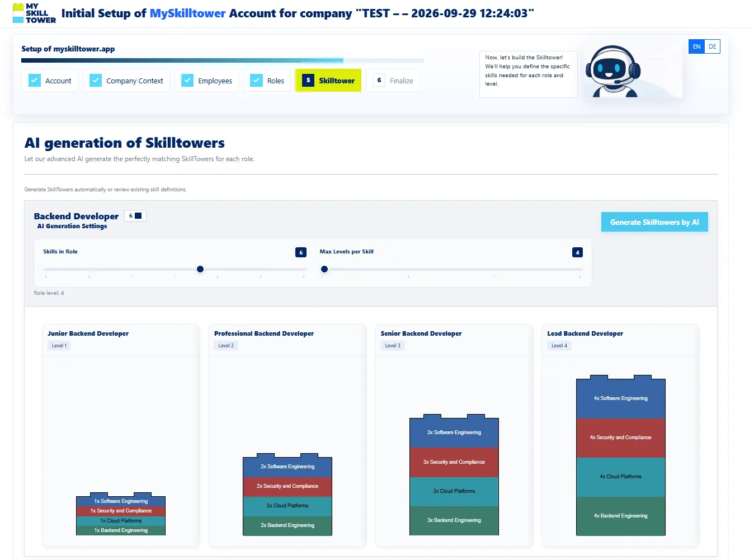Image resolution: width=754 pixels, height=560 pixels.
Task: Open the Account setup step
Action: pyautogui.click(x=50, y=81)
